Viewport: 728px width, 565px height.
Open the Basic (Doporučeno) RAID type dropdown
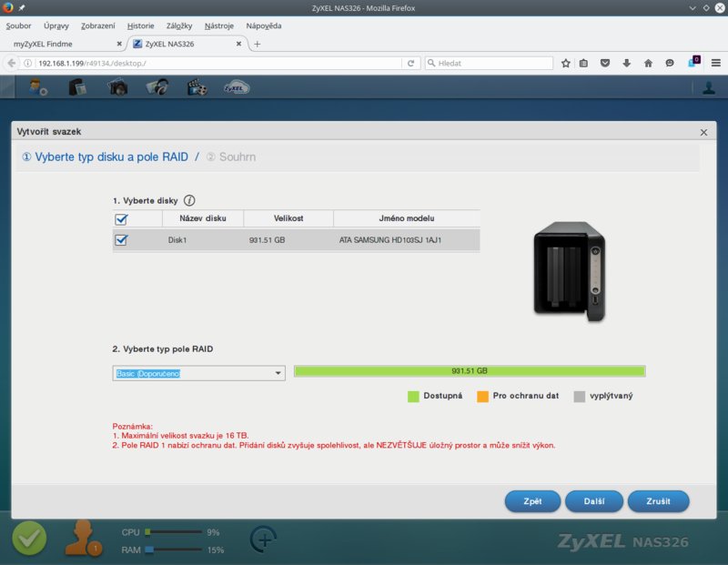tap(198, 373)
